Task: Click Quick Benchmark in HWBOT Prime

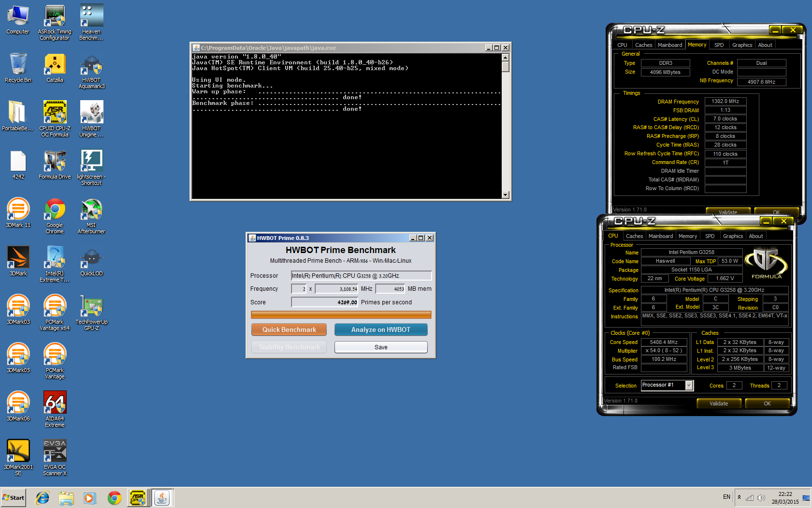Action: click(289, 329)
